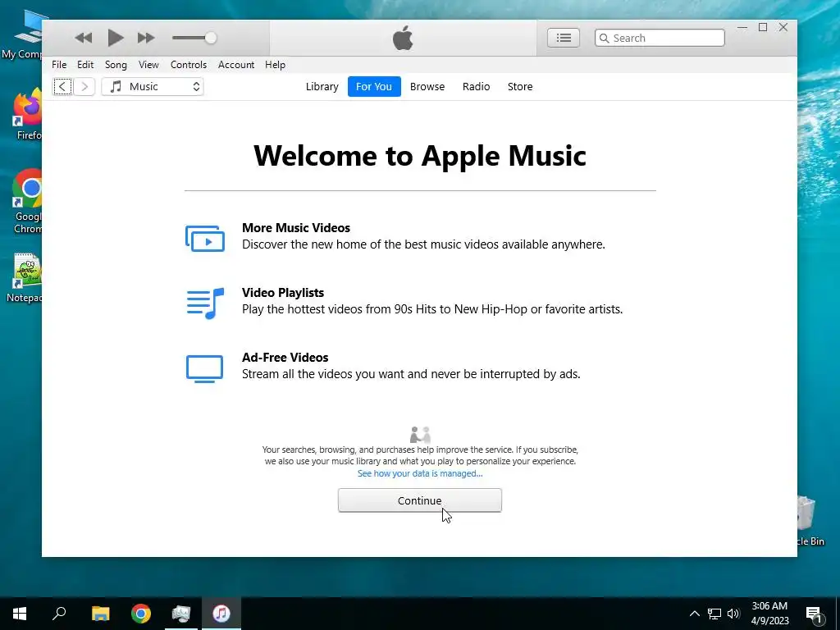Open the Account menu

[x=235, y=65]
